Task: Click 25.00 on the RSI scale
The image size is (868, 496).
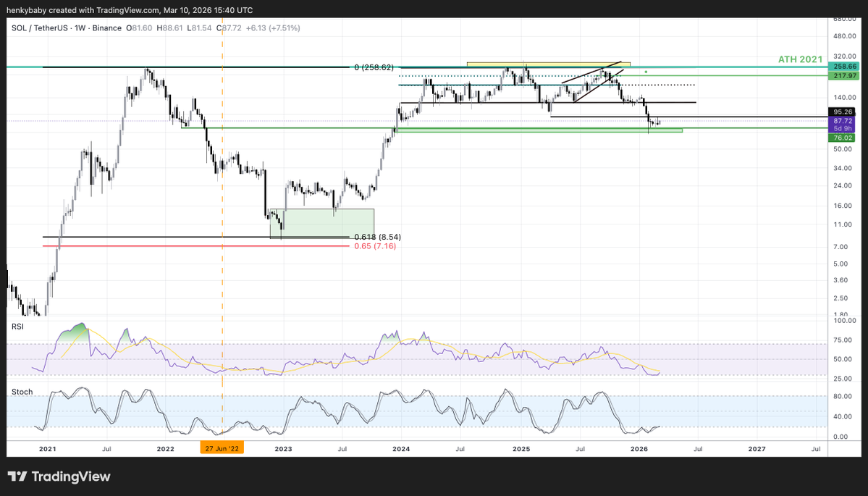Action: click(x=843, y=379)
